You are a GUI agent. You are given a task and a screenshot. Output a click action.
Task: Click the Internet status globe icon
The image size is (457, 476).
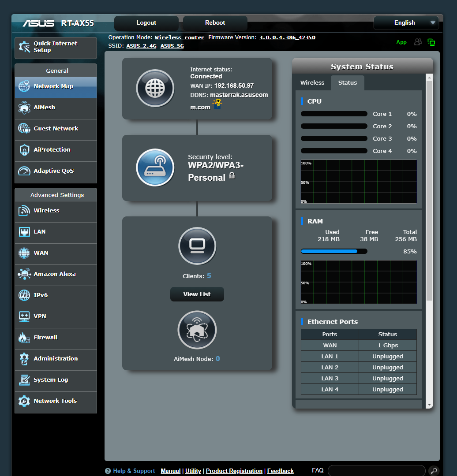[x=155, y=88]
